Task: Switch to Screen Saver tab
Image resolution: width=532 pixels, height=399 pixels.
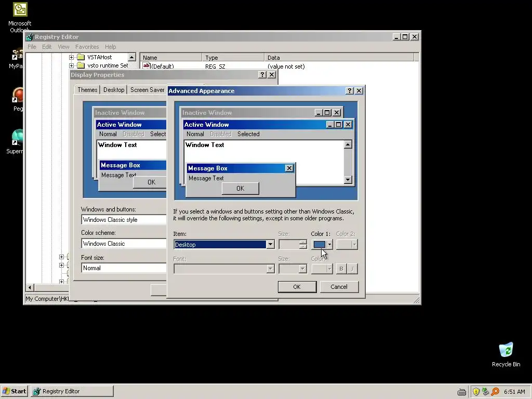Action: [147, 90]
